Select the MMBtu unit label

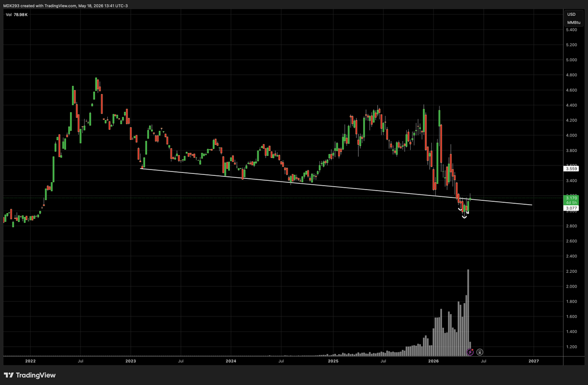(573, 23)
